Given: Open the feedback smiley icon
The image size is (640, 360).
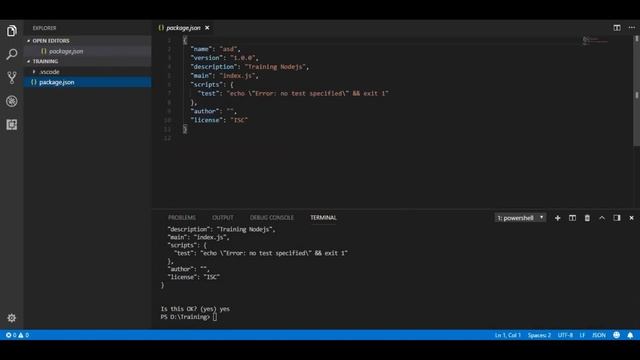Looking at the screenshot, I should [x=616, y=335].
